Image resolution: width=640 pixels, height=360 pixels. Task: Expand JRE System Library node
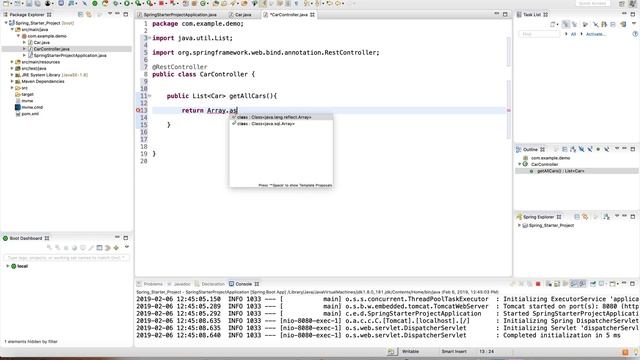(x=12, y=75)
